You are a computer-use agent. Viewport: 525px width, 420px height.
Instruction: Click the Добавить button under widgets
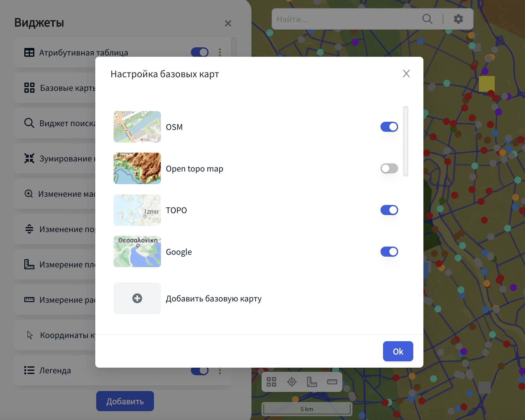pyautogui.click(x=125, y=401)
